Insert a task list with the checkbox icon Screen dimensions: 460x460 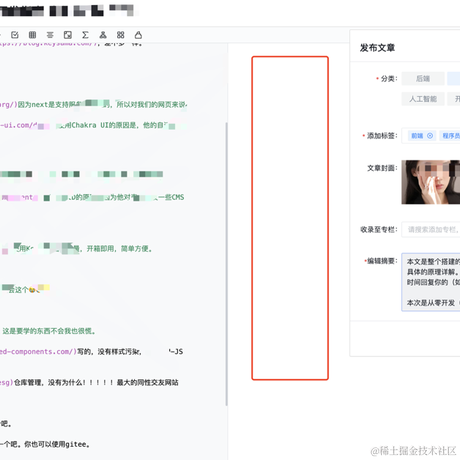click(x=15, y=35)
